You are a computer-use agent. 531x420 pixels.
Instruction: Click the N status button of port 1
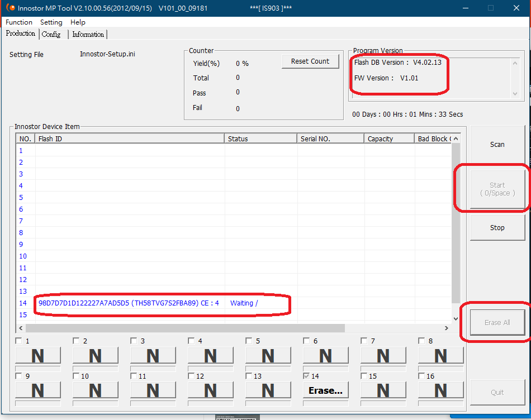38,355
